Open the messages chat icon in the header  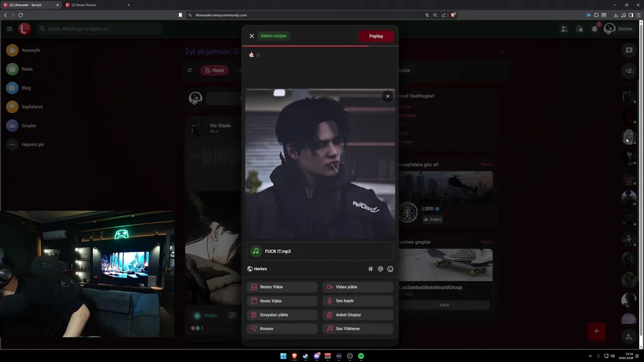pos(580,29)
